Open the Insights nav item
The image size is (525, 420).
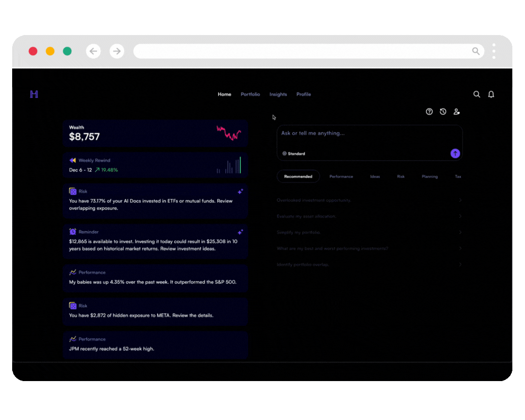(x=278, y=94)
